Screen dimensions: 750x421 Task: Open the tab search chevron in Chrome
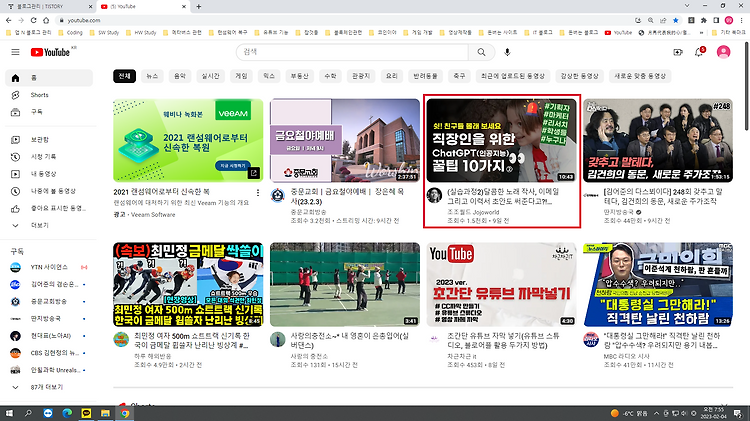click(x=687, y=6)
